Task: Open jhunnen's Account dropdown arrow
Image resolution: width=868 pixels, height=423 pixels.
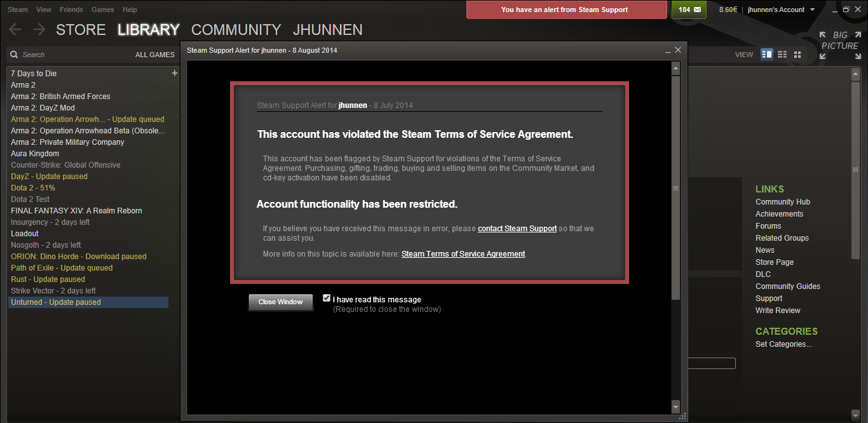Action: coord(812,10)
